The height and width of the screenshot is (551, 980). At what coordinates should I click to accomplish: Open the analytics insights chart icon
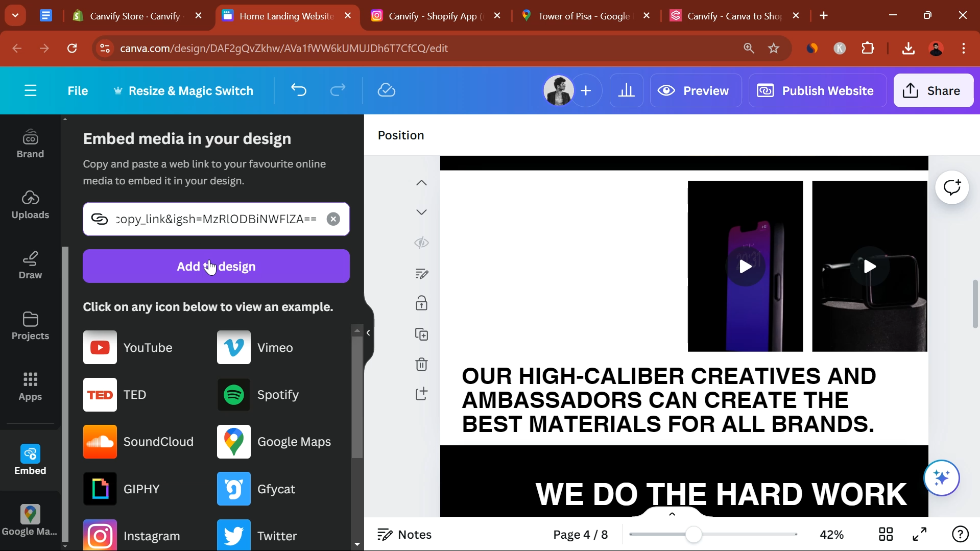[x=626, y=90]
